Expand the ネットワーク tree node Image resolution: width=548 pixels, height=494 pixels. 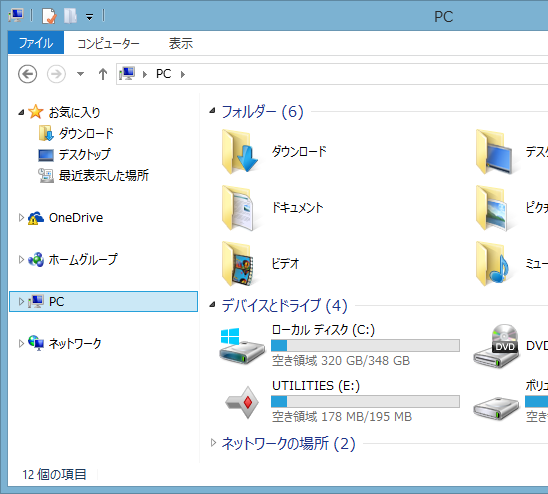[21, 343]
